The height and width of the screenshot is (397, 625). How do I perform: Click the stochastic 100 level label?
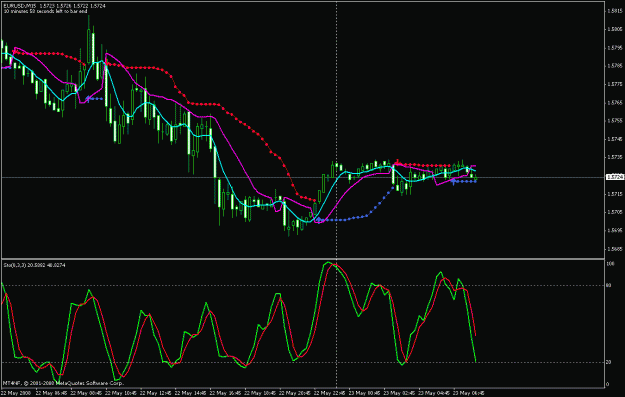[x=610, y=264]
